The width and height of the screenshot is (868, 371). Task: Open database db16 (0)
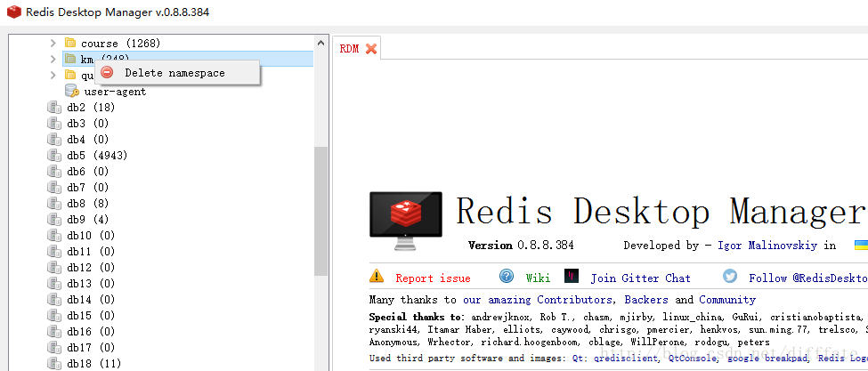tap(91, 332)
